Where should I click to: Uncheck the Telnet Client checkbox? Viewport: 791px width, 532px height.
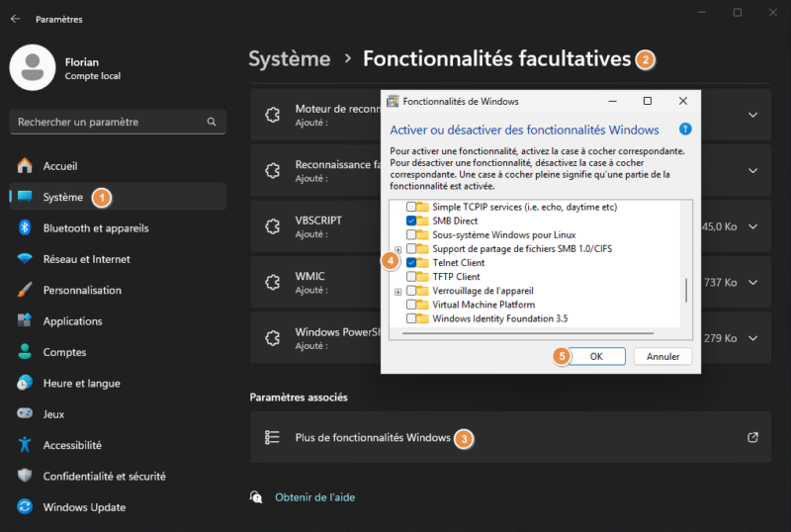click(x=411, y=263)
